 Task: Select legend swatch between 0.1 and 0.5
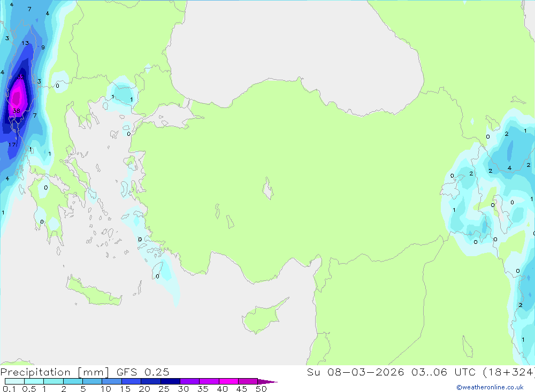point(14,381)
